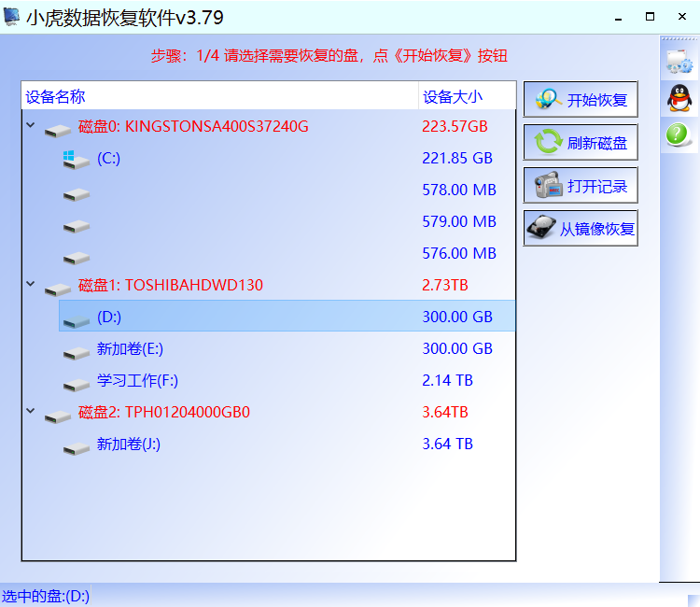Open settings via the sidebar gear window icon
This screenshot has width=700, height=607.
[x=679, y=62]
